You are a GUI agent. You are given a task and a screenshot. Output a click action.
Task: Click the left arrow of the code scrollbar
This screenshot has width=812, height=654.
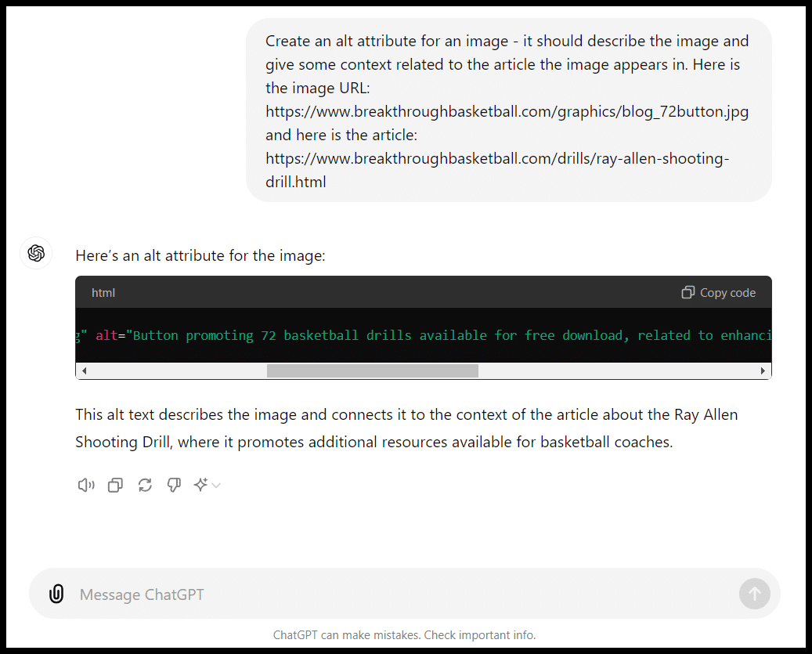[84, 370]
